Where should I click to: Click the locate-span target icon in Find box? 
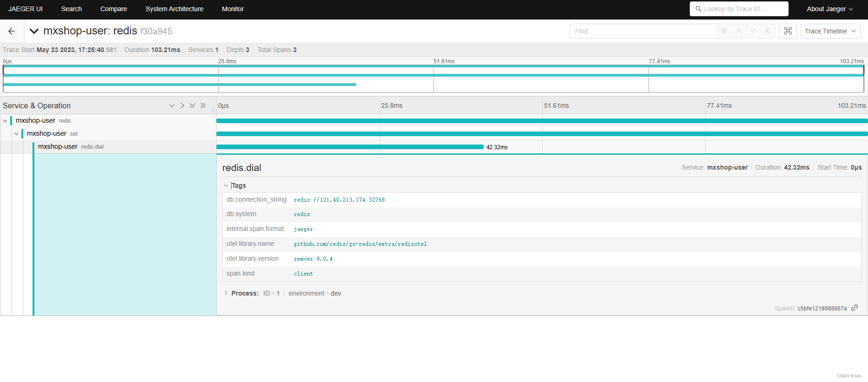pos(724,31)
